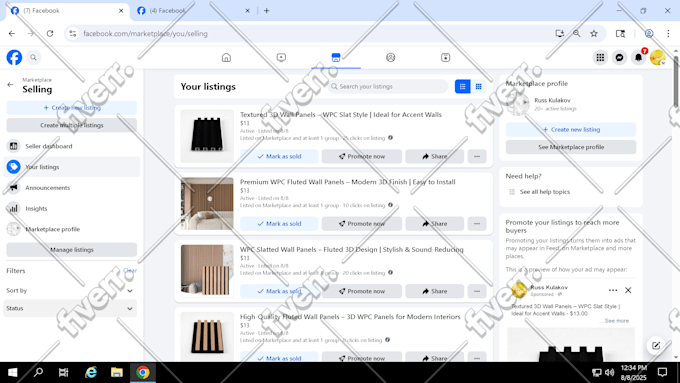Viewport: 680px width, 383px height.
Task: Switch listings to grid view
Action: point(478,87)
